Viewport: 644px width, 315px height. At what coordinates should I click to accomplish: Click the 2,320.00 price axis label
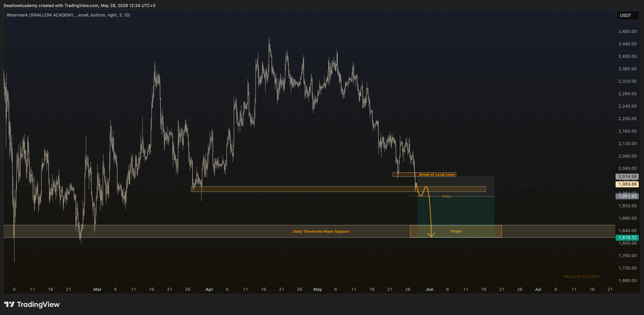[628, 81]
